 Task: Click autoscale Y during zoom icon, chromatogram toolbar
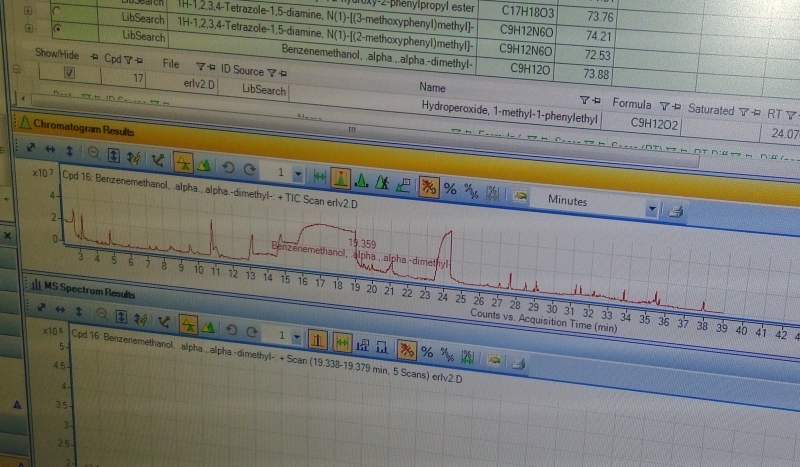coord(113,155)
